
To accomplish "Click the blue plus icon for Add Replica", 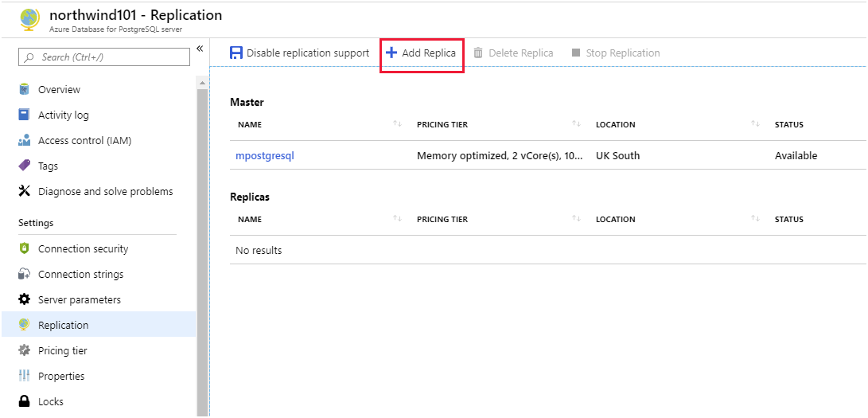I will (x=391, y=53).
